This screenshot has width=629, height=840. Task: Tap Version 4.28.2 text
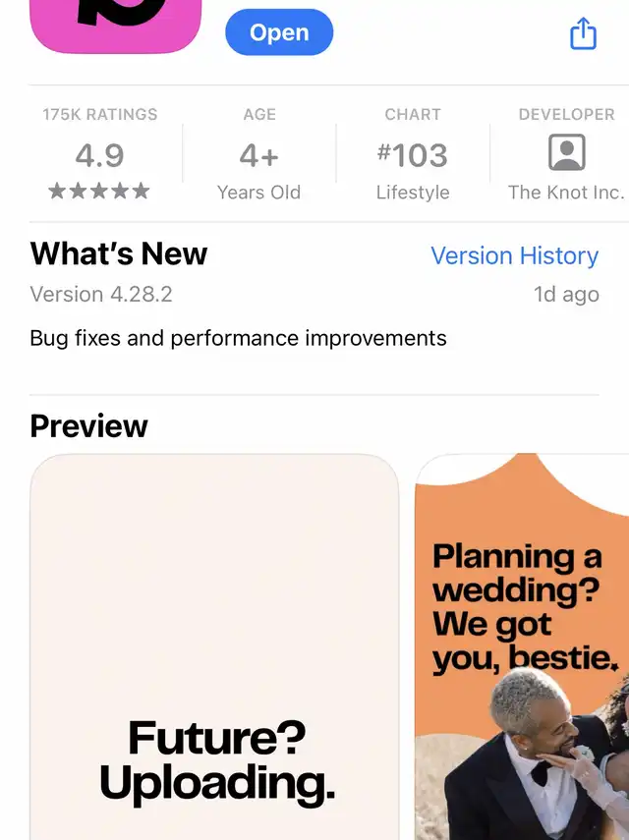point(101,294)
